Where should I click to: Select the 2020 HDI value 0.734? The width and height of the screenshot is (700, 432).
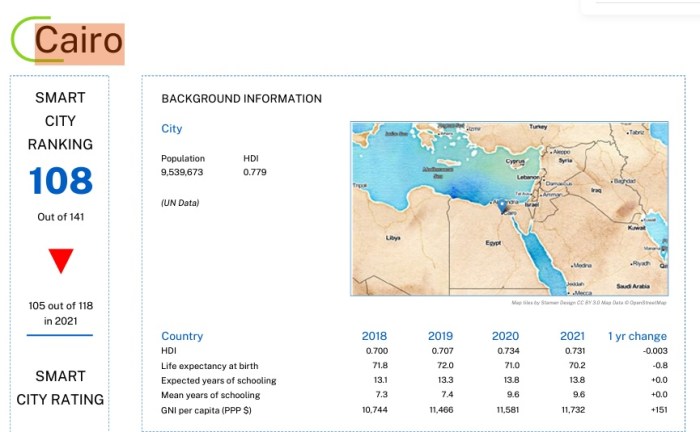pos(508,351)
